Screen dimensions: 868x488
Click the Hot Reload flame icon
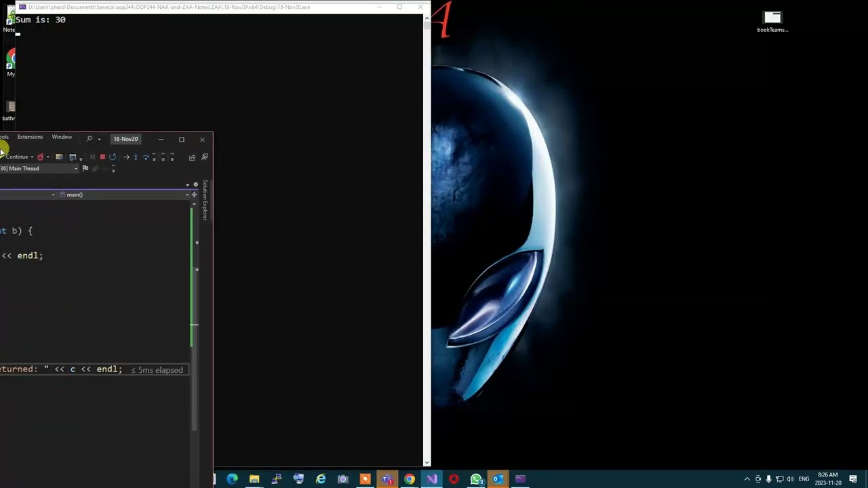coord(40,157)
